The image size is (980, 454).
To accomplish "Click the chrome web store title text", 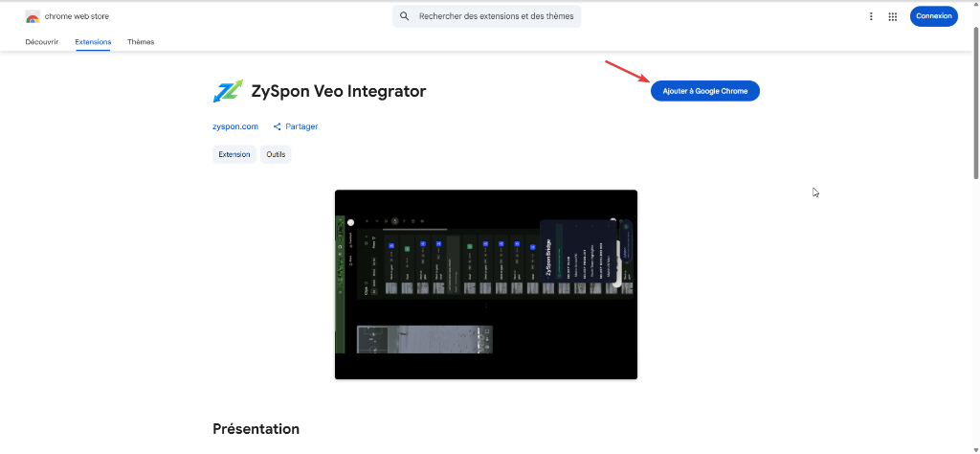I will click(77, 16).
